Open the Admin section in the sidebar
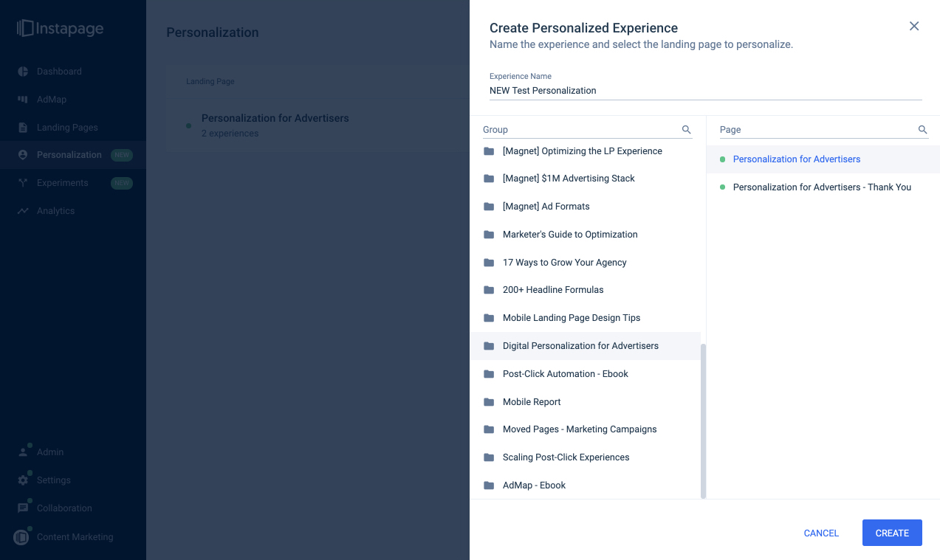This screenshot has height=560, width=940. pos(24,451)
